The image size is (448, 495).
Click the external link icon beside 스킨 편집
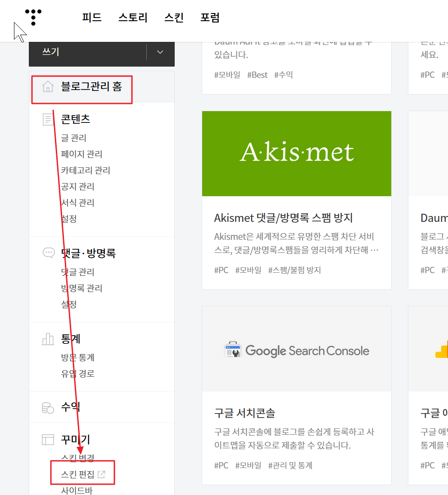(101, 474)
